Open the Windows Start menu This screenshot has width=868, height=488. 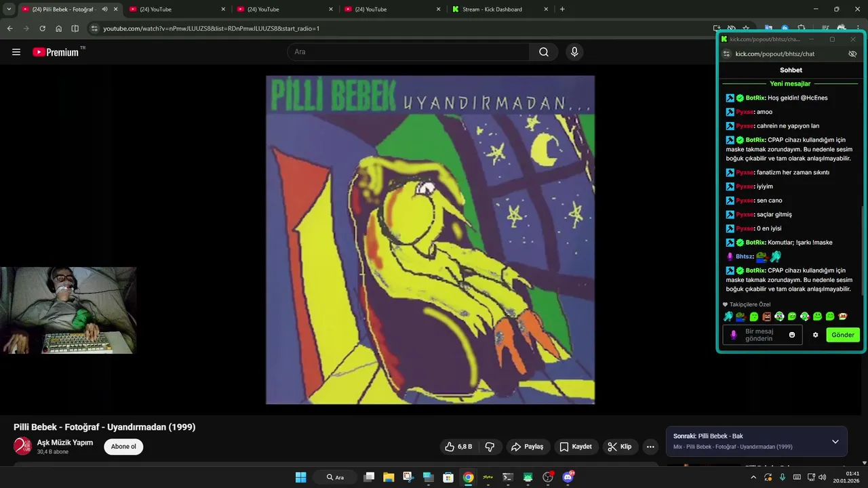click(300, 477)
